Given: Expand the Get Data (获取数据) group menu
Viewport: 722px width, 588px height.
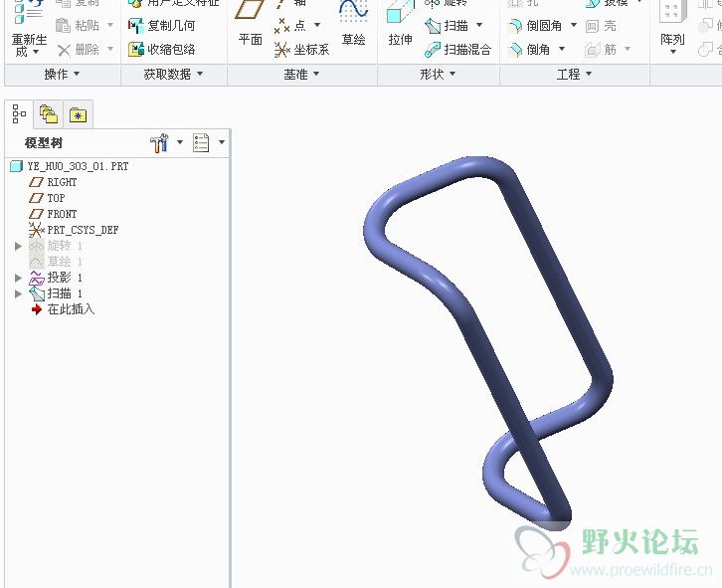Looking at the screenshot, I should pyautogui.click(x=174, y=75).
